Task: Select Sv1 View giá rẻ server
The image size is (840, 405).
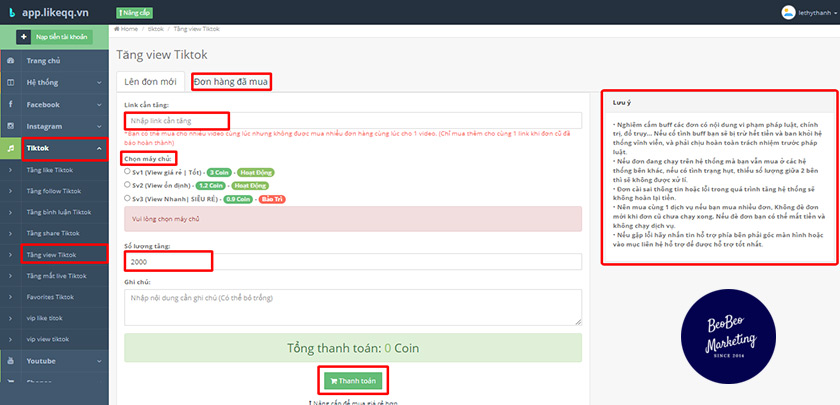Action: [128, 171]
